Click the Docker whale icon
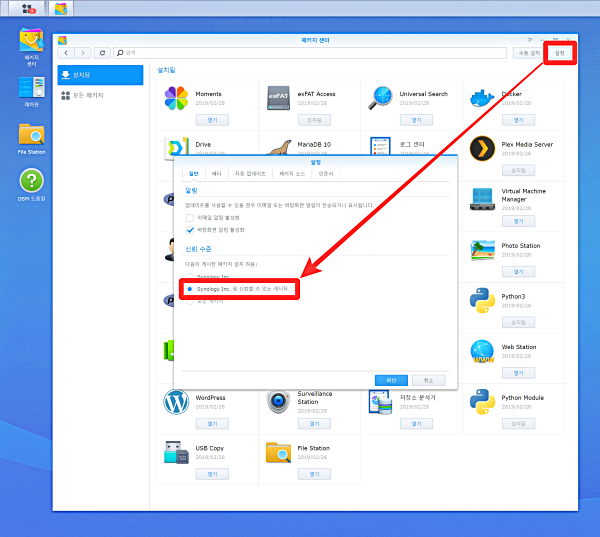Screen dimensions: 600x537 tap(482, 98)
